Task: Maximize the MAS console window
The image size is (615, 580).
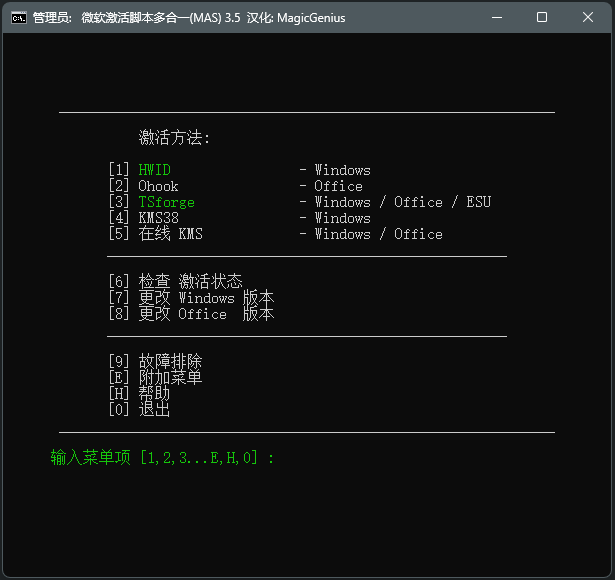Action: tap(542, 17)
